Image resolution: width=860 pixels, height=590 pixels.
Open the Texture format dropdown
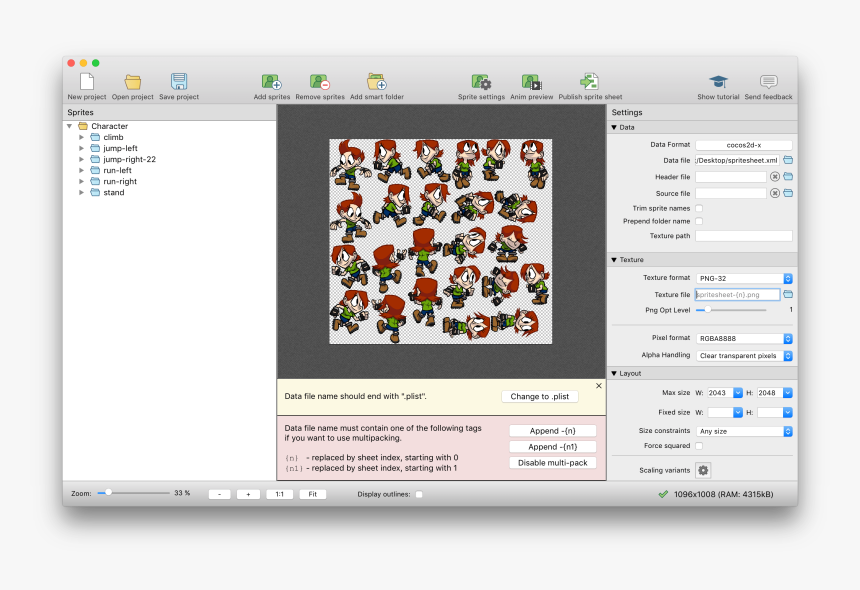coord(744,278)
